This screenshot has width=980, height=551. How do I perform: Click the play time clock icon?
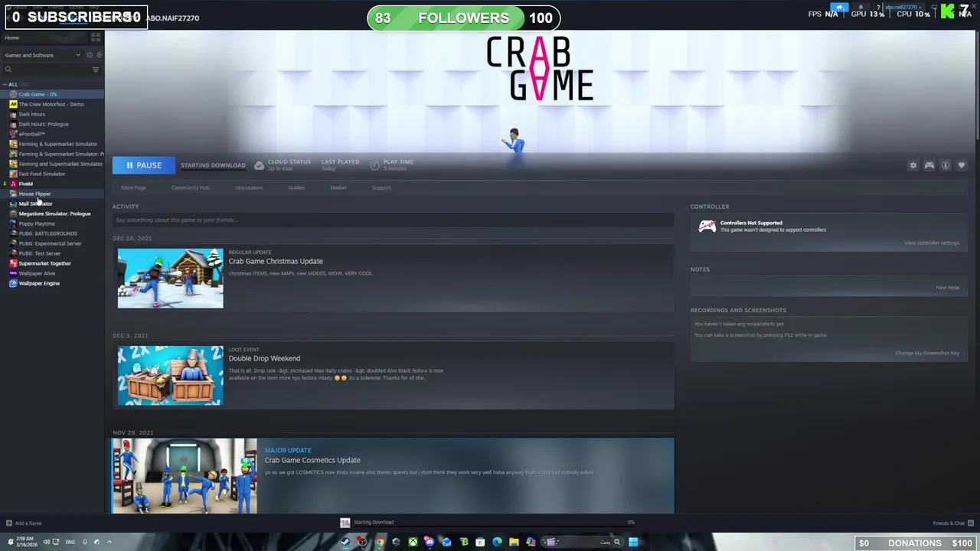tap(374, 165)
